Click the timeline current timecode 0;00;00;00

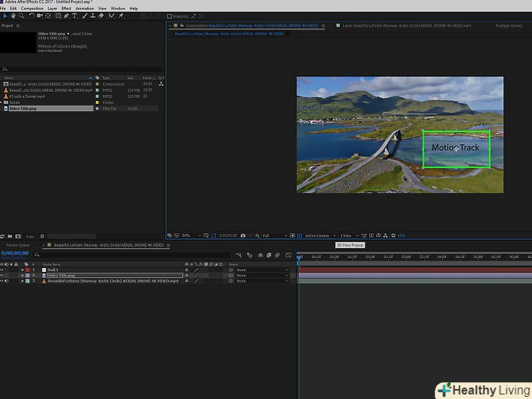(x=15, y=253)
